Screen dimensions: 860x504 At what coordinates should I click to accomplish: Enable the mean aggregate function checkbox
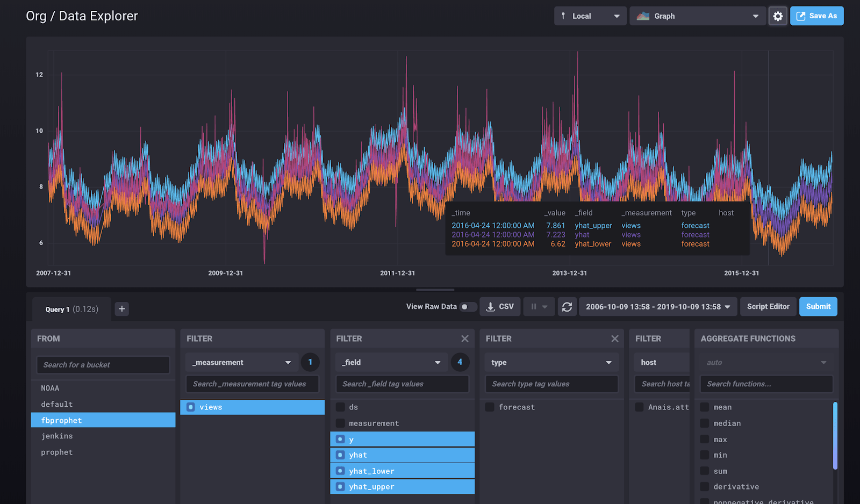(x=704, y=407)
